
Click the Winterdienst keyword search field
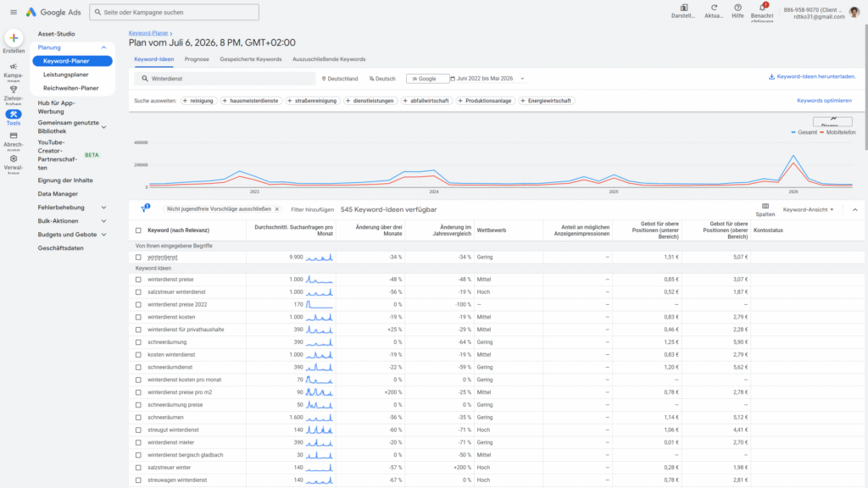pos(225,79)
